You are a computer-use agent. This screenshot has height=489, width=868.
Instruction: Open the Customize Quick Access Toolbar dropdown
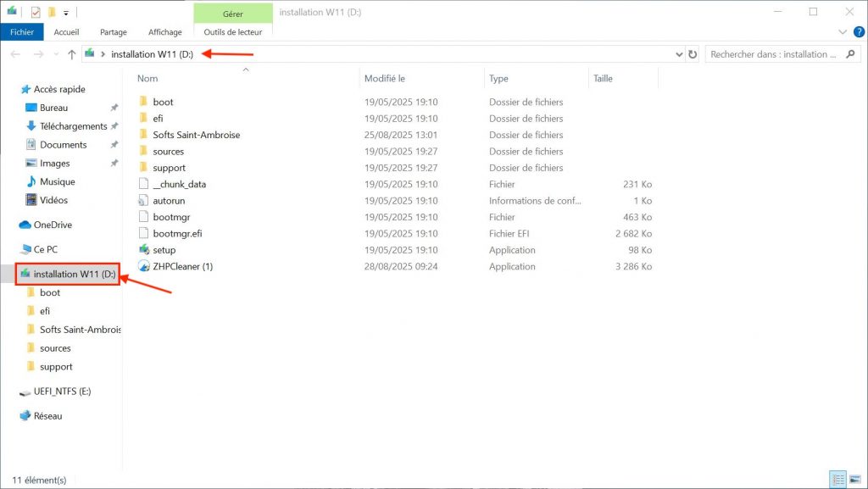coord(66,13)
